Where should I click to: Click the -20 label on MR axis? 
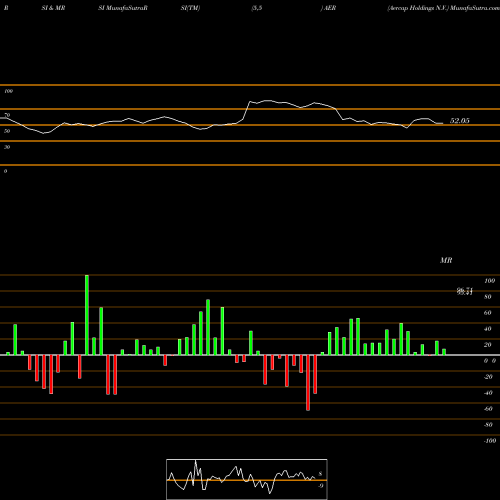[488, 377]
